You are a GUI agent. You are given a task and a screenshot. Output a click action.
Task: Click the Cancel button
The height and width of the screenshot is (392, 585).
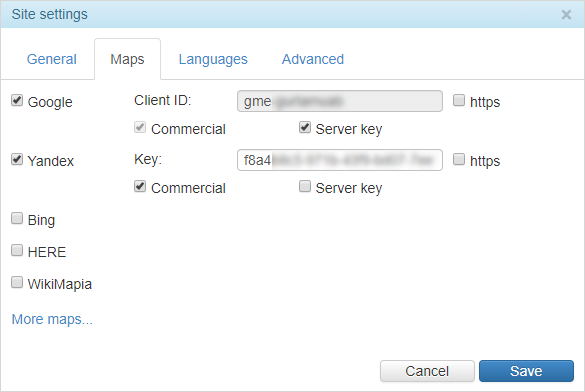[427, 371]
